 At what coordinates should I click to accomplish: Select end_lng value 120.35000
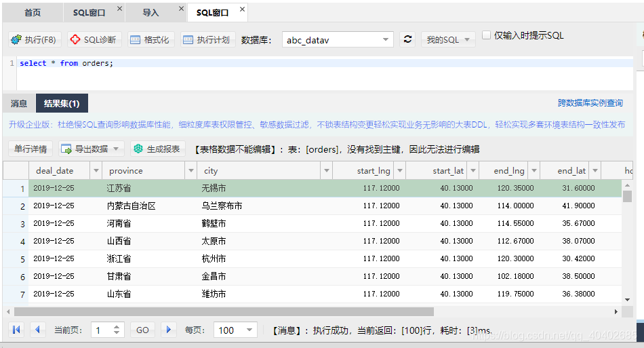coord(515,188)
